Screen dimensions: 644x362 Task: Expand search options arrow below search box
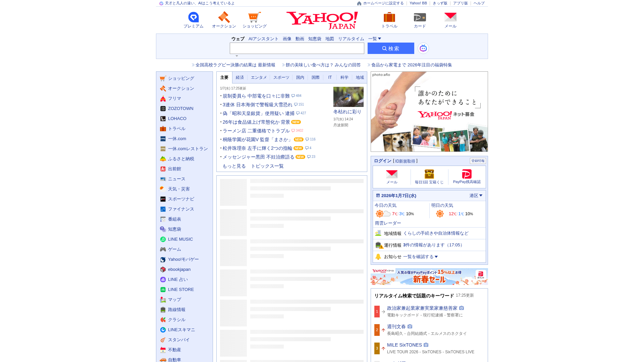237,56
